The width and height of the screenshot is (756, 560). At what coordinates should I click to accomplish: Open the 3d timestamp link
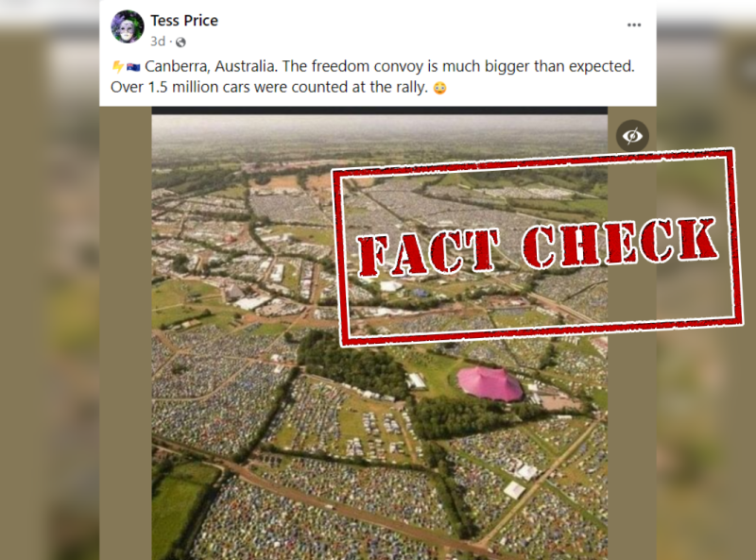click(158, 42)
